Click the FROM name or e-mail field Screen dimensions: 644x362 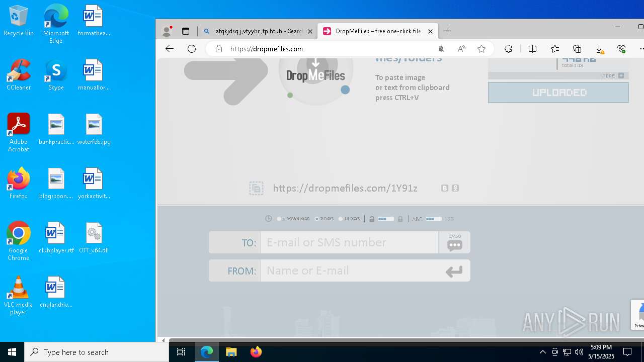(349, 270)
